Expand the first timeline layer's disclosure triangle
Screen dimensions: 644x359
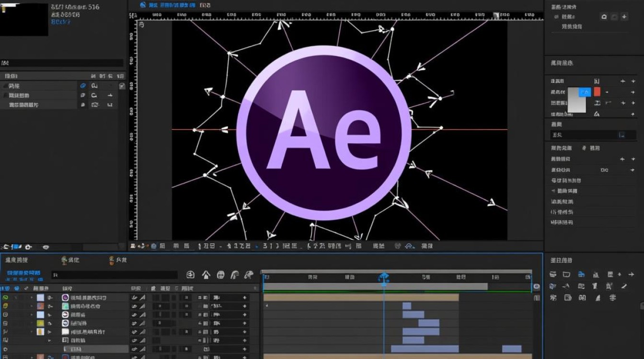(32, 298)
